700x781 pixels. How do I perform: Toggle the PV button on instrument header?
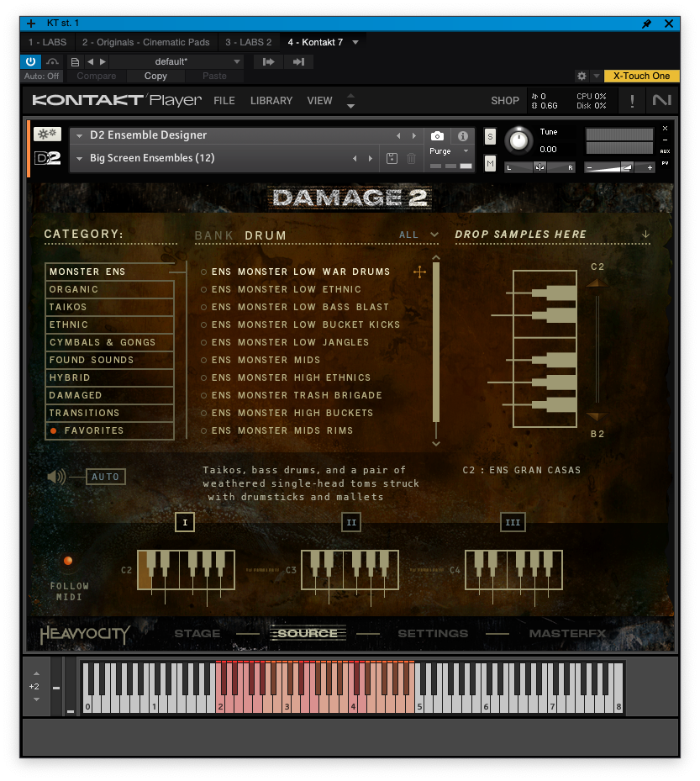(665, 163)
